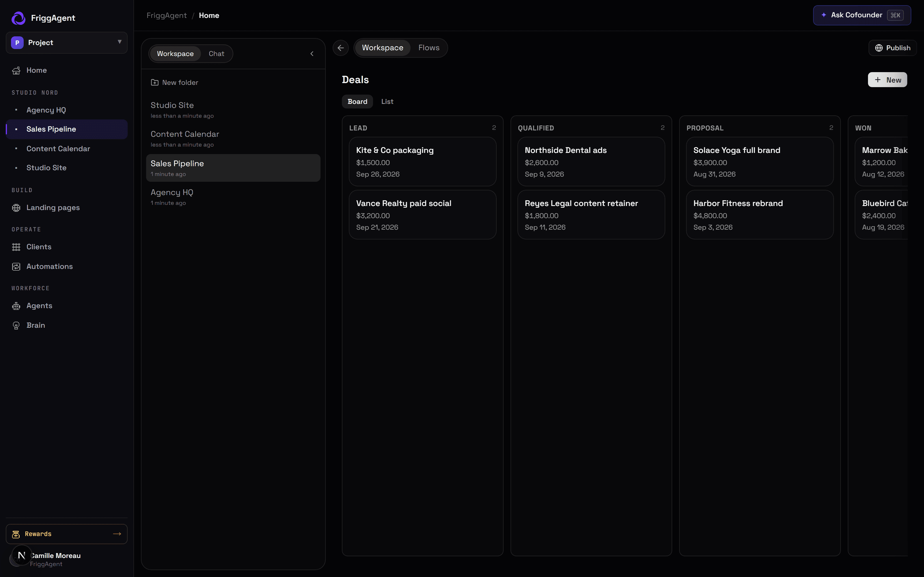Open the Harbor Fitness rebrand card
The image size is (924, 577).
(759, 215)
